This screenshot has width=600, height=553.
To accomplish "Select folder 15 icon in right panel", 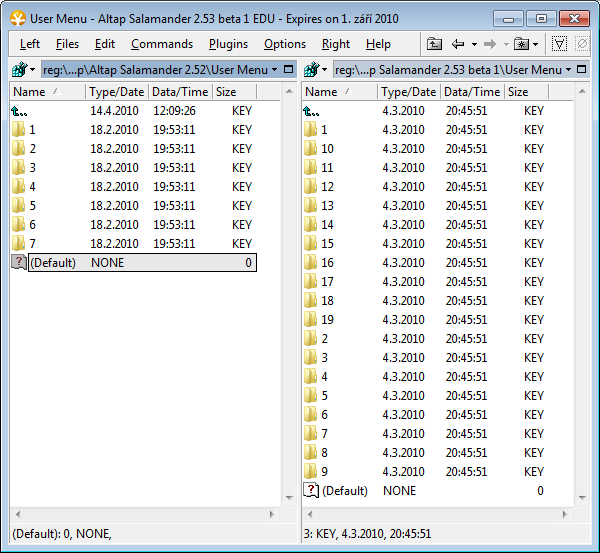I will [x=310, y=243].
